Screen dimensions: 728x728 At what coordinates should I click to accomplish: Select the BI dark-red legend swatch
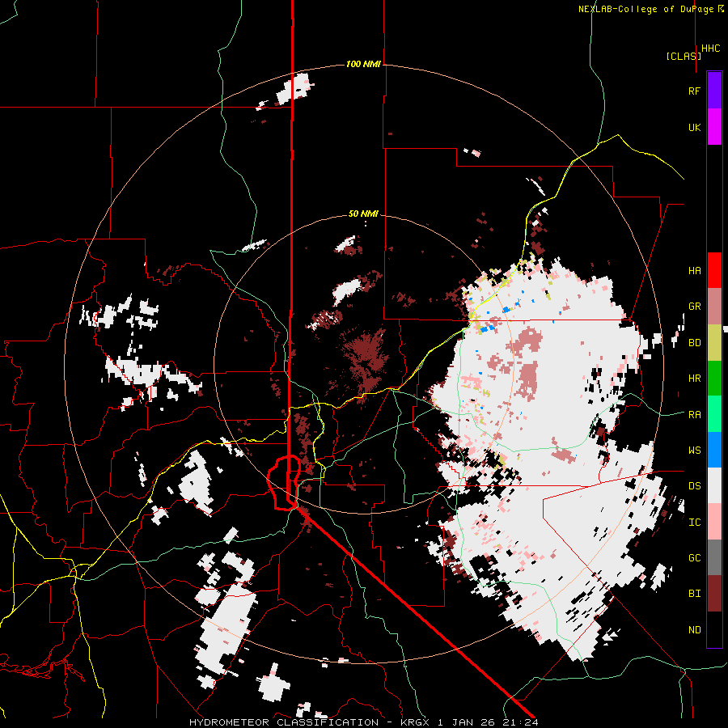[714, 594]
